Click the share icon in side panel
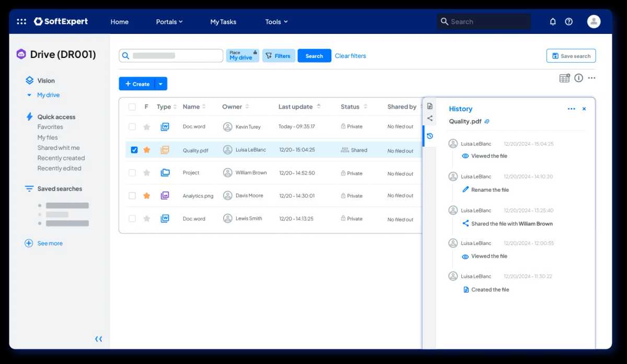 [429, 119]
